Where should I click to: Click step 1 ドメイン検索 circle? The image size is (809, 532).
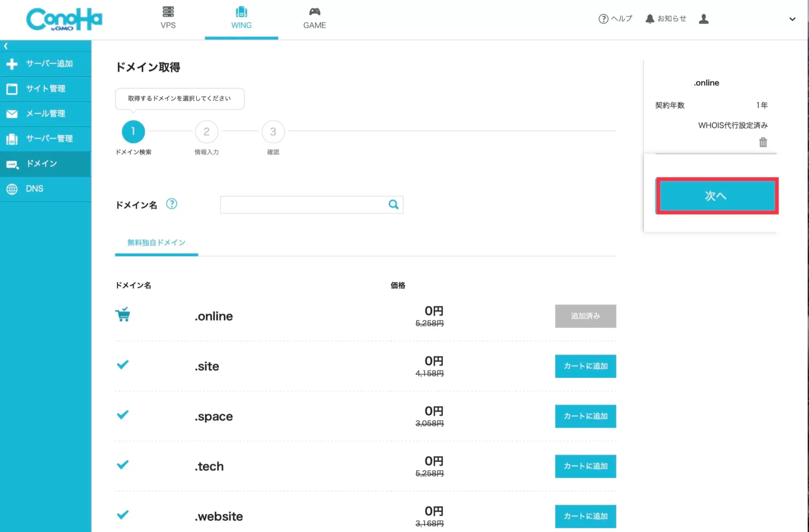tap(133, 131)
